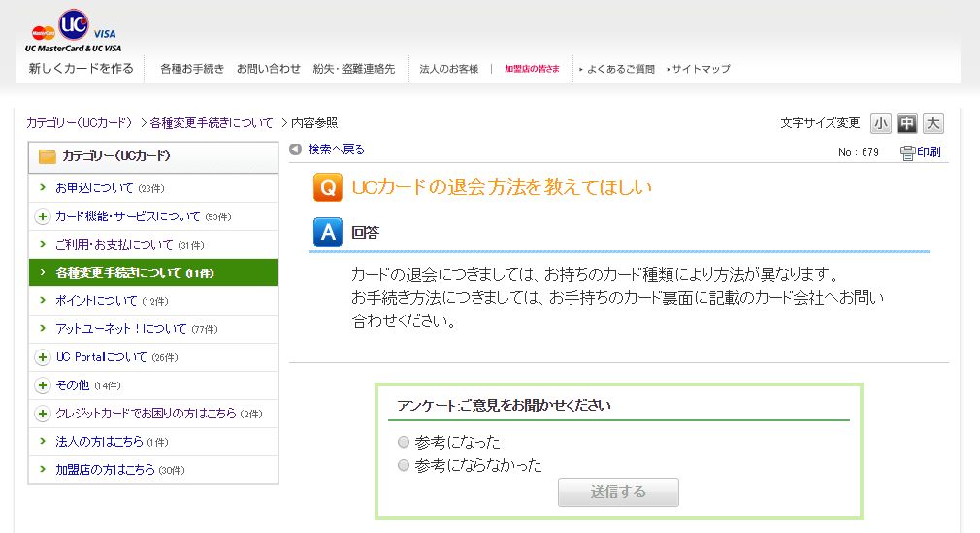Click the orange folder icon in category header
The width and height of the screenshot is (980, 533).
click(48, 156)
